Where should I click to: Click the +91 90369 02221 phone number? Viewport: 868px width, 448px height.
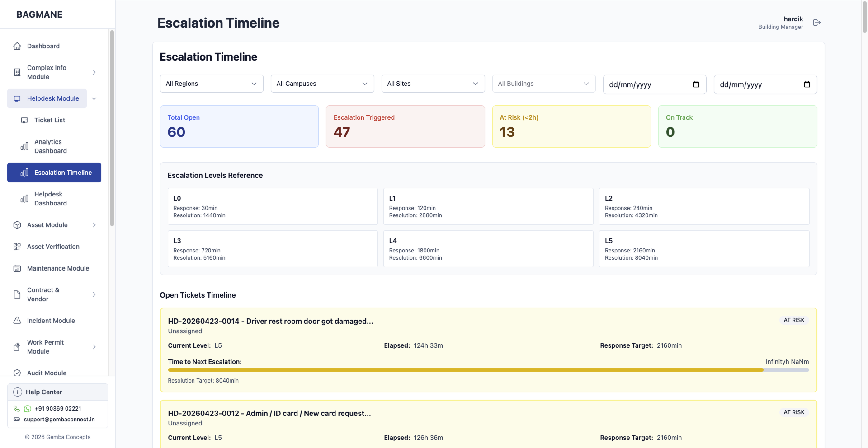(x=58, y=409)
